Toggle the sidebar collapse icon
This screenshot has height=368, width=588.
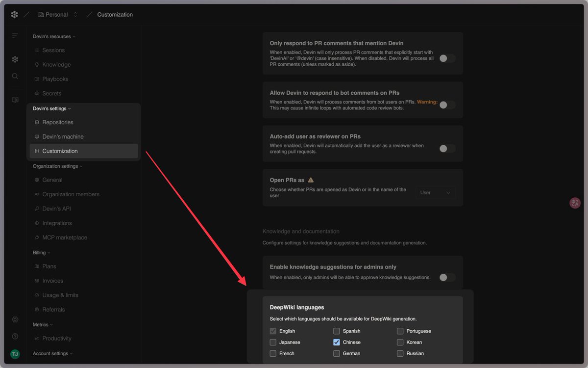15,36
